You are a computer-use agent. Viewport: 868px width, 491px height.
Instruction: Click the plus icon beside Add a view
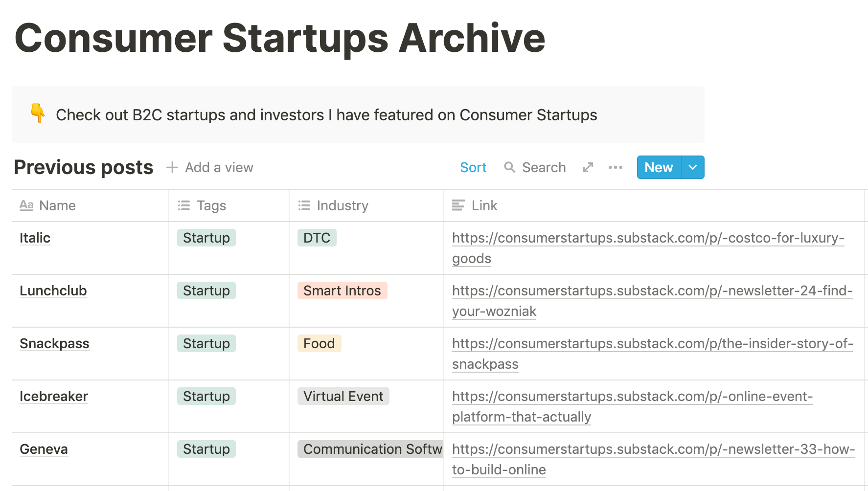172,167
